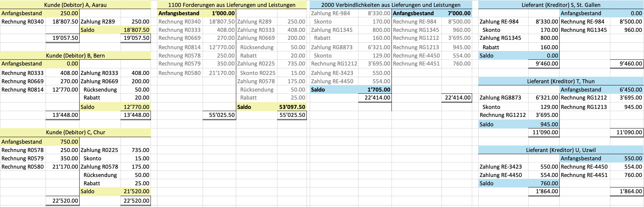
Task: Select Rechnung RE-4451 cell in Lieferant U
Action: coord(584,175)
